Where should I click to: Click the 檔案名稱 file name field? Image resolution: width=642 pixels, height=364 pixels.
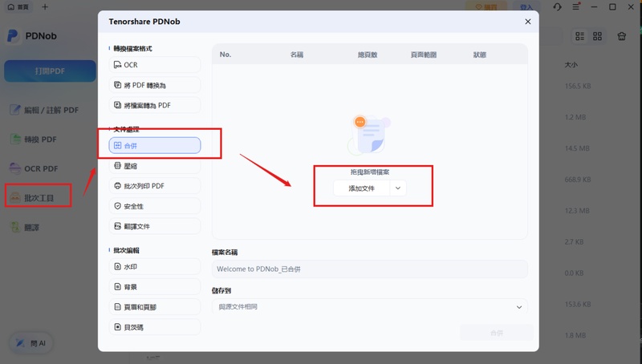370,269
